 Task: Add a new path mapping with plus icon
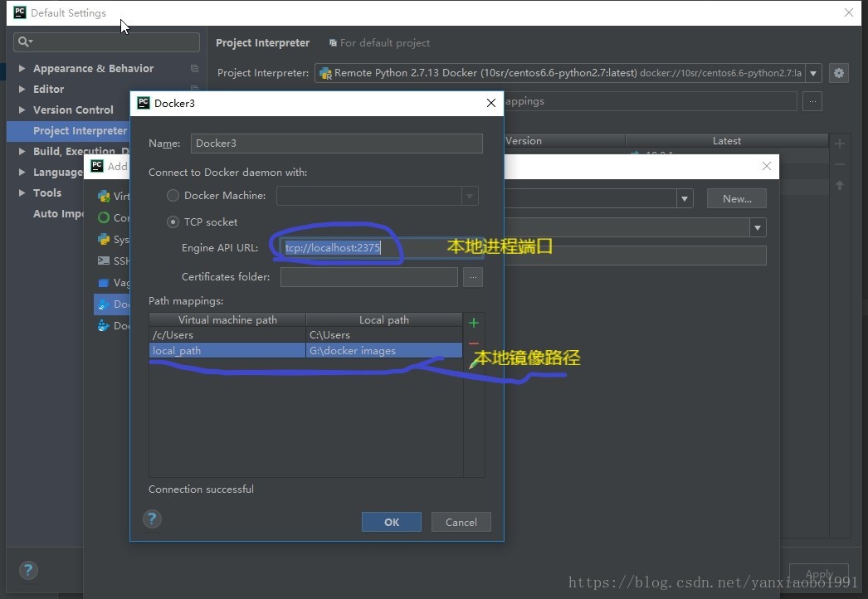point(474,323)
